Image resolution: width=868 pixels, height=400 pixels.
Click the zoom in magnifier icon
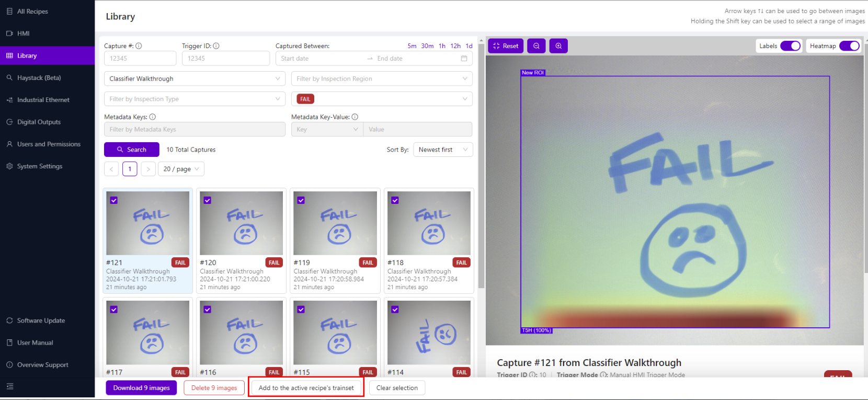[558, 46]
